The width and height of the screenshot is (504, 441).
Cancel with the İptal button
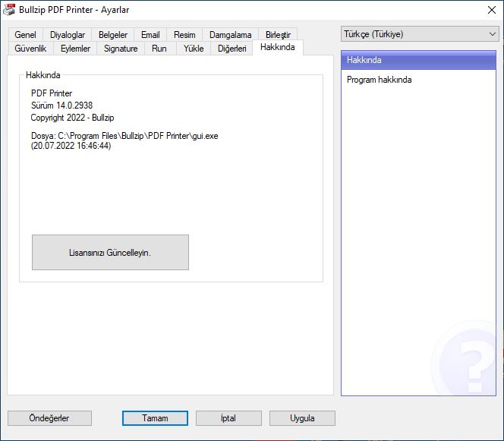pyautogui.click(x=228, y=418)
